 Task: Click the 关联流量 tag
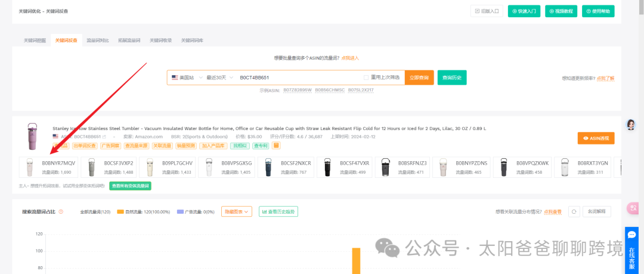click(162, 146)
